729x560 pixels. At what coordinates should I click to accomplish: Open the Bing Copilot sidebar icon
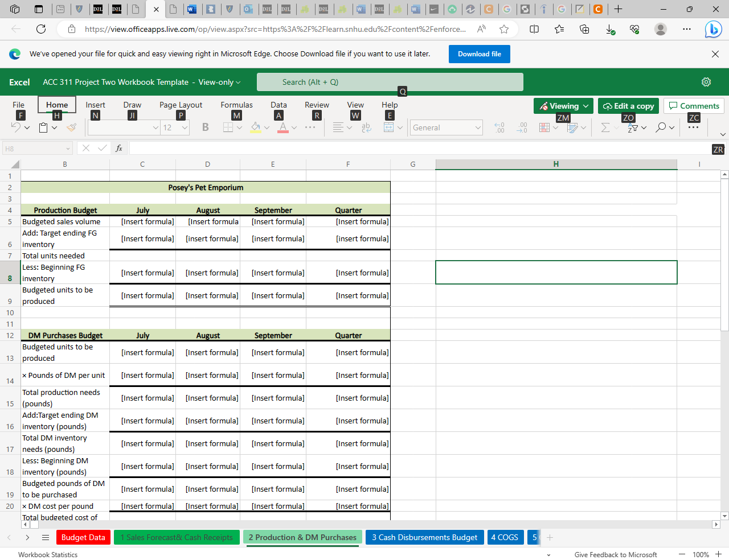click(713, 29)
